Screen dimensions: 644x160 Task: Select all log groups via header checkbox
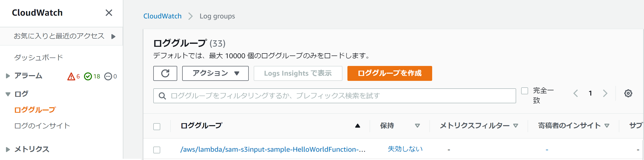click(157, 127)
